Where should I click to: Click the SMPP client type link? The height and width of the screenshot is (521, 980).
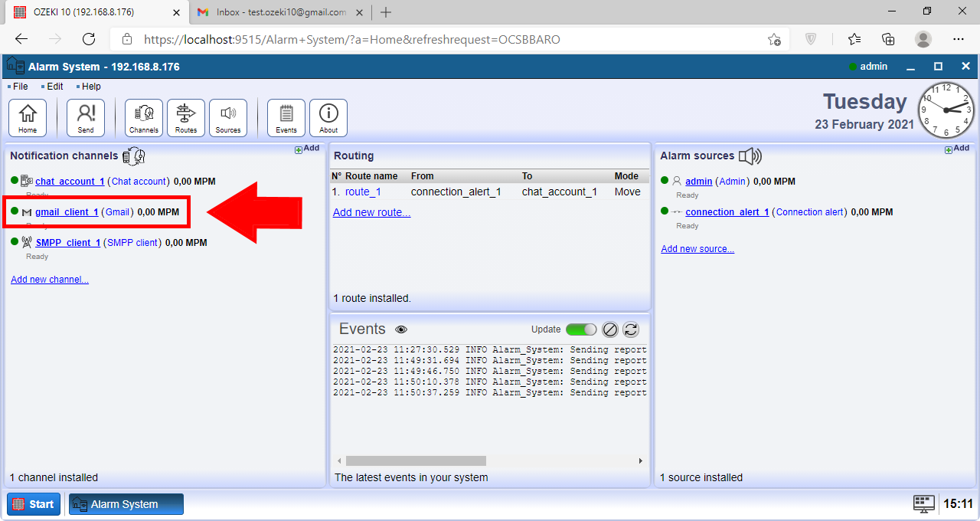pos(133,243)
